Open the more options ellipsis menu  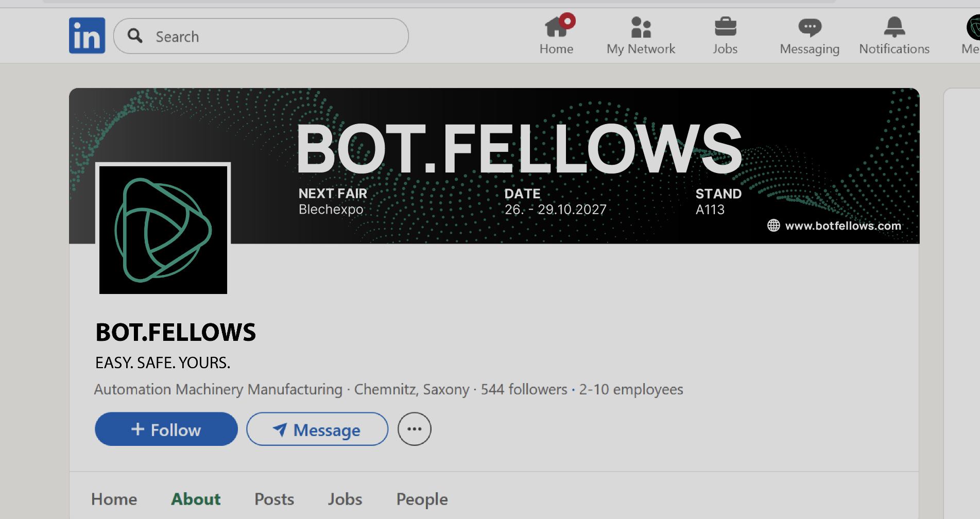(x=414, y=429)
